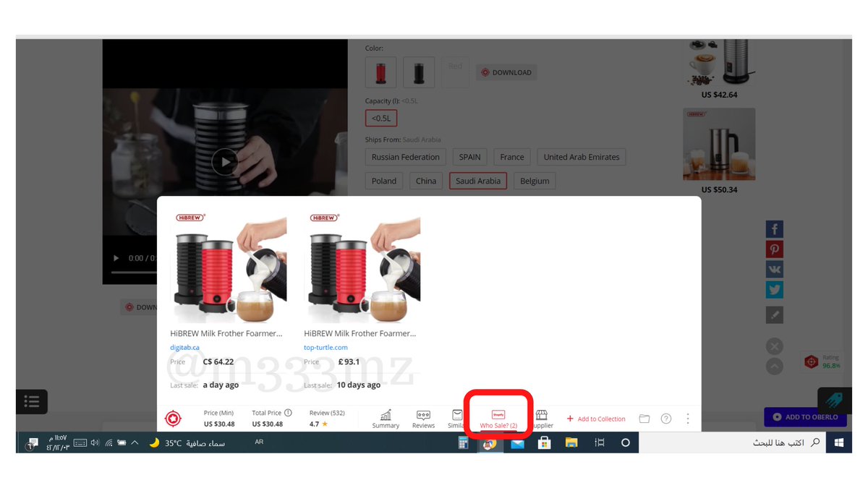
Task: Click the top-turtle.com HiBREW Milk Frother title
Action: tap(360, 333)
